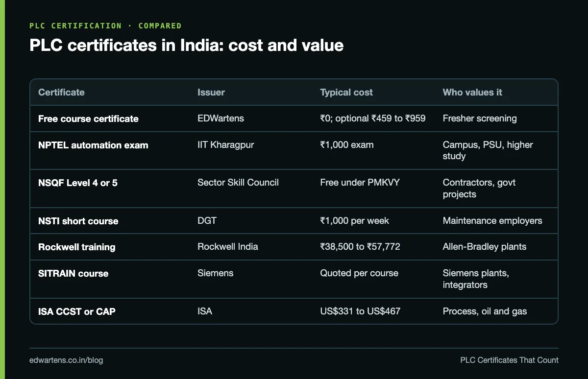Click the 'Fresher screening' cell
The height and width of the screenshot is (379, 588).
480,118
